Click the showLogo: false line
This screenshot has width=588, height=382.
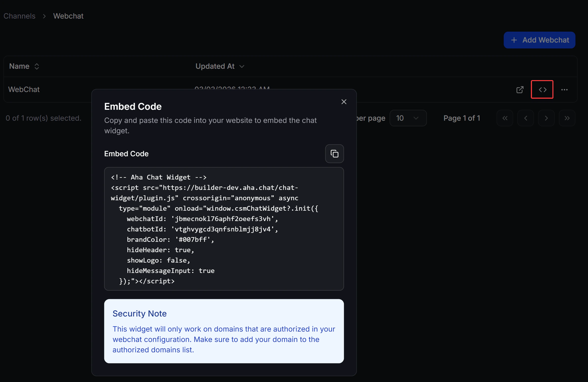click(158, 260)
